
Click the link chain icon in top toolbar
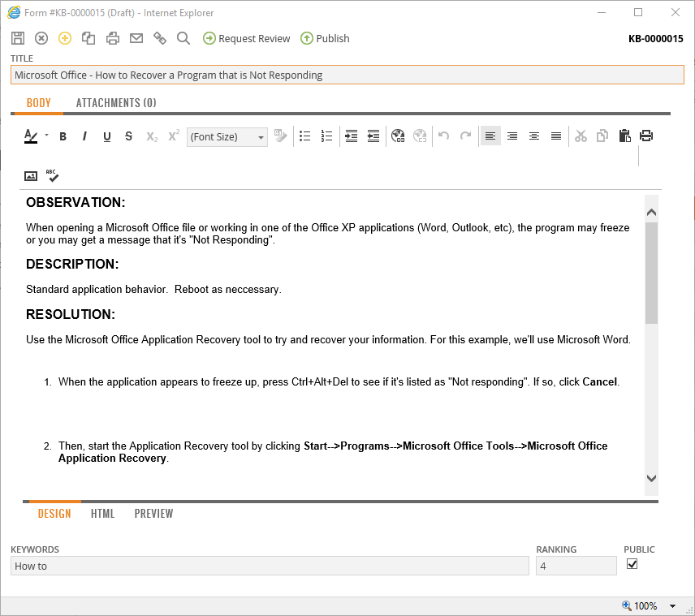pyautogui.click(x=160, y=38)
